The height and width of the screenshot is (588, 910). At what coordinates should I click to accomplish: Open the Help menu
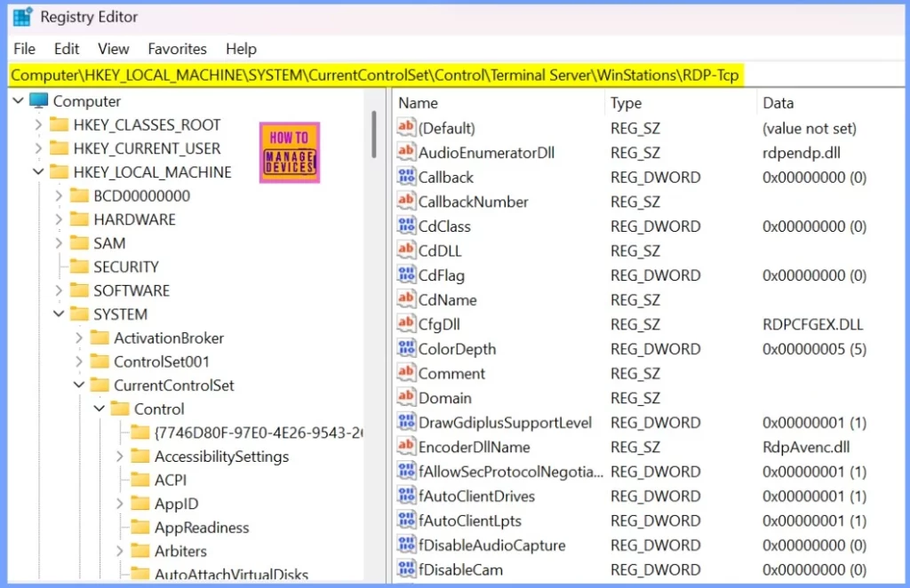tap(241, 49)
